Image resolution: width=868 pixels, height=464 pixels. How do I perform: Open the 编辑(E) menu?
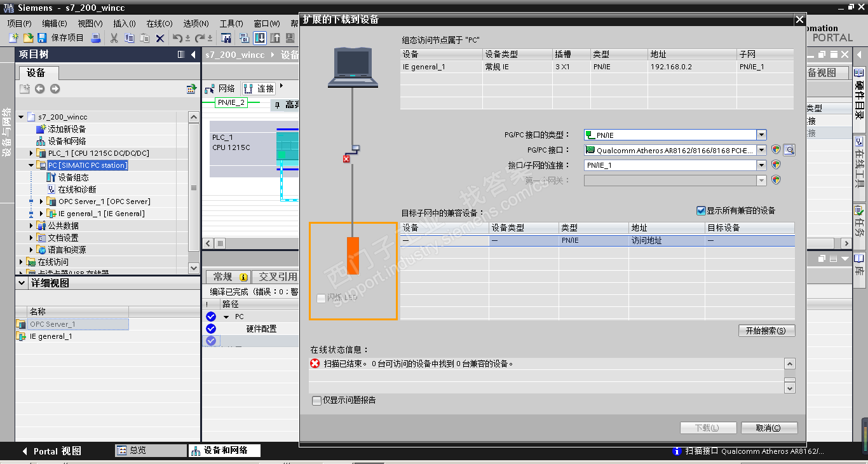click(54, 24)
